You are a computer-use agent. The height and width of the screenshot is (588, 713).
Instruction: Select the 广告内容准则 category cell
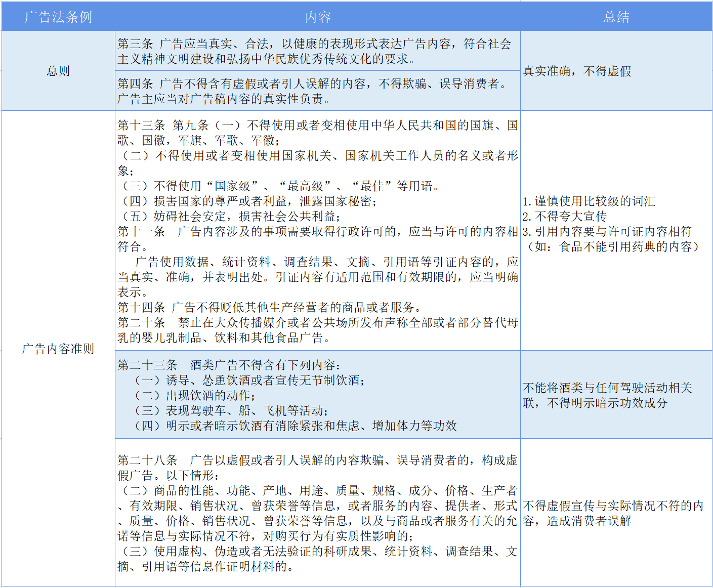58,349
